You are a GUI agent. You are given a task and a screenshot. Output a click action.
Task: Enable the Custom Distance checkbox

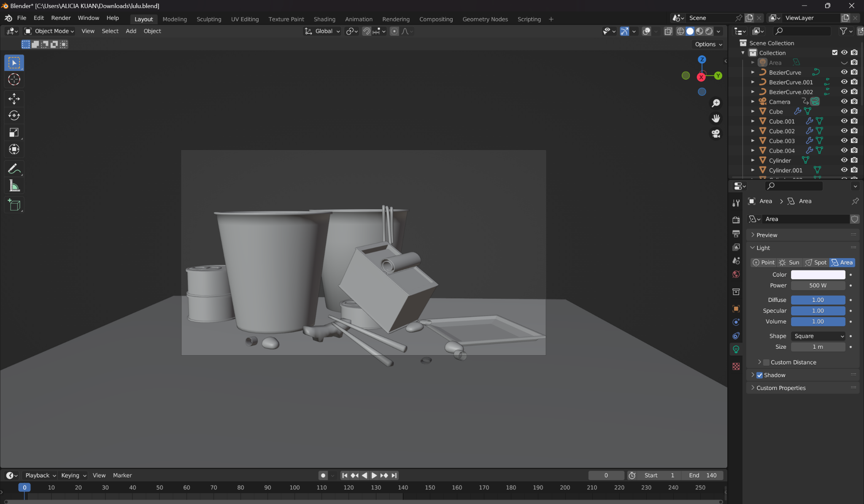click(x=766, y=362)
